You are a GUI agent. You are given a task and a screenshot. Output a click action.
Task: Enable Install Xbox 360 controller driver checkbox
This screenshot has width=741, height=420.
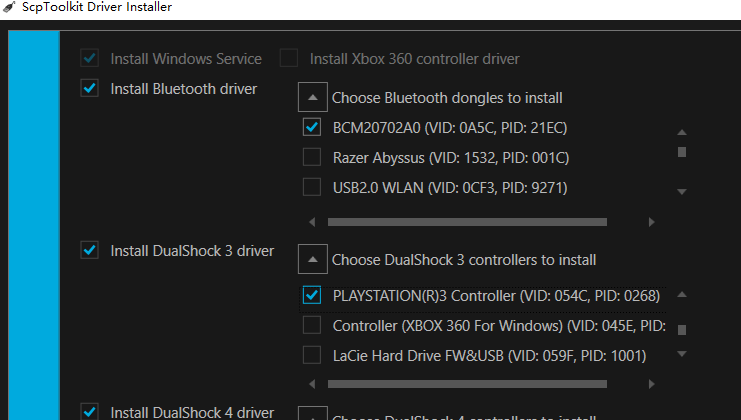coord(289,58)
